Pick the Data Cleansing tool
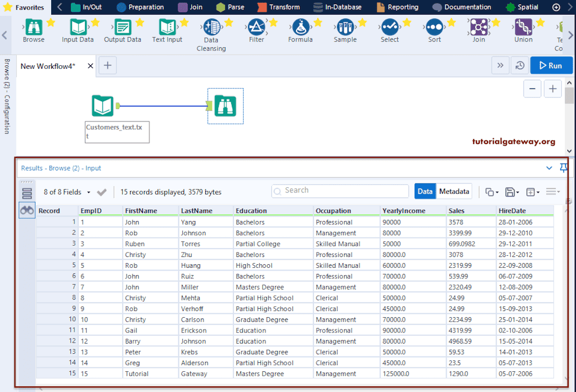This screenshot has height=392, width=576. 211,28
